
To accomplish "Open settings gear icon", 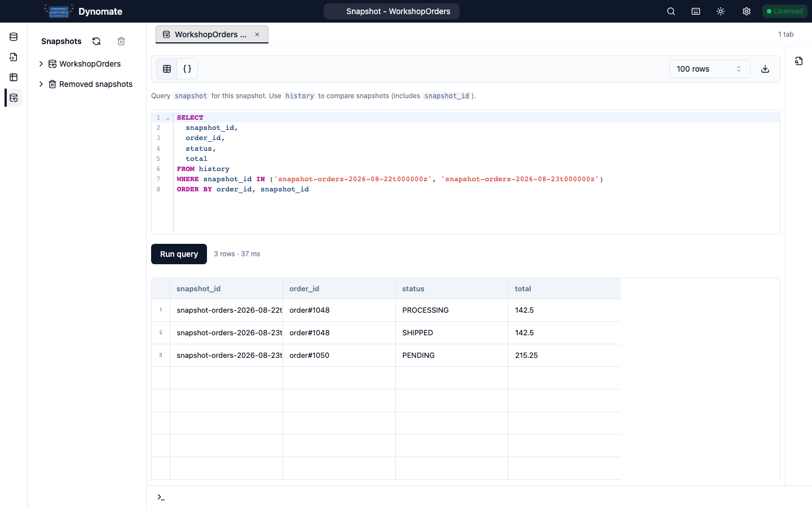I will [747, 11].
